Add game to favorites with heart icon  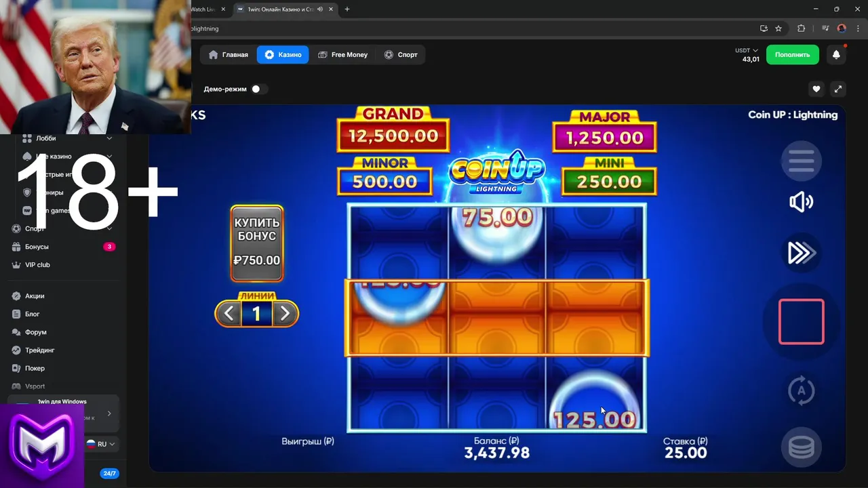(x=816, y=89)
